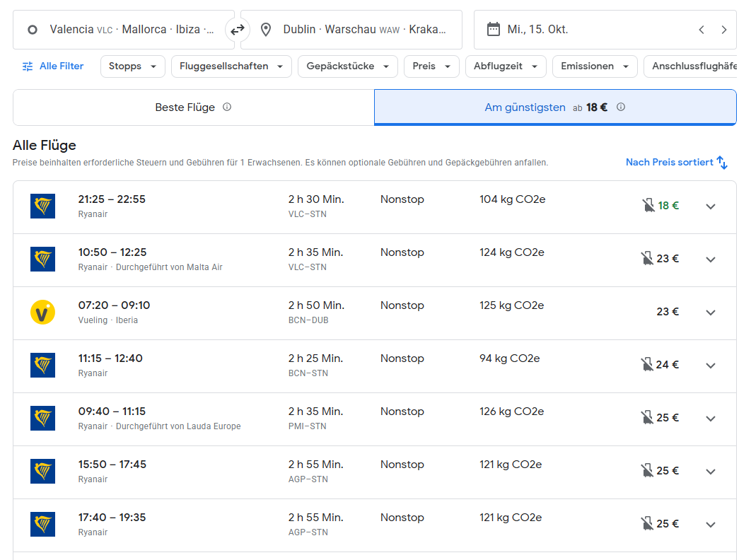Expand the 10:50 – 12:25 flight details
Viewport: 751px width, 560px height.
(711, 259)
